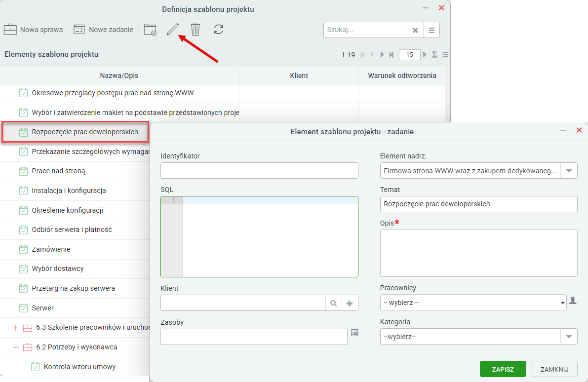Click the ZAMKNIJ close button
Viewport: 588px width, 382px height.
[554, 369]
